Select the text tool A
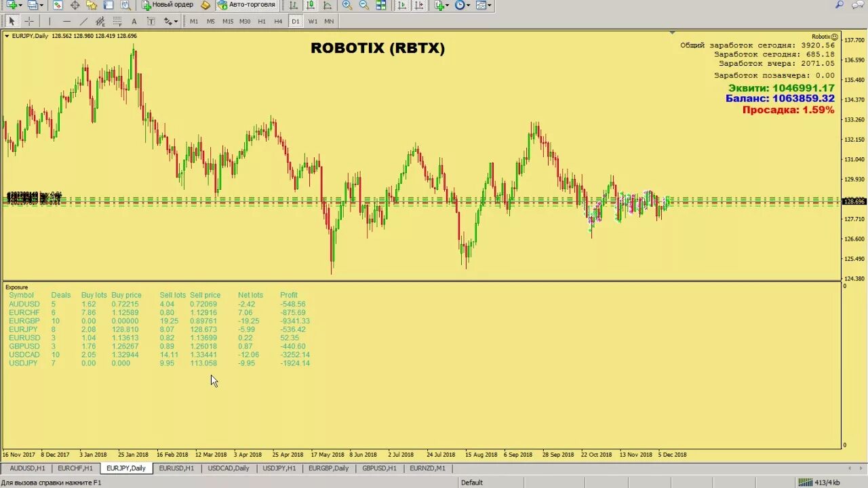The height and width of the screenshot is (488, 868). [x=134, y=21]
